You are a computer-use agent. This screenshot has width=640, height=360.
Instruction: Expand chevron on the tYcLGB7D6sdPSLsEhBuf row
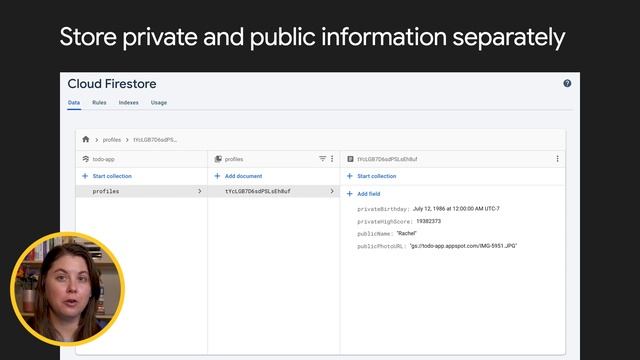(332, 191)
